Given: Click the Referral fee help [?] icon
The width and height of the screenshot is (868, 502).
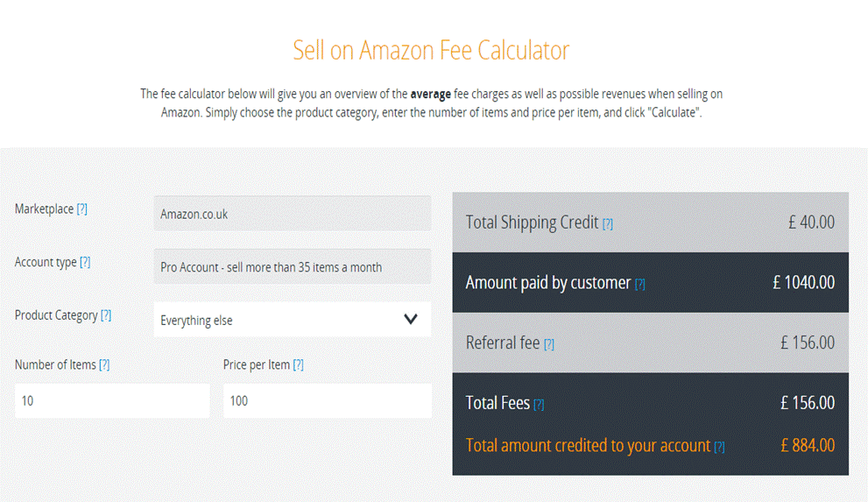Looking at the screenshot, I should point(548,344).
